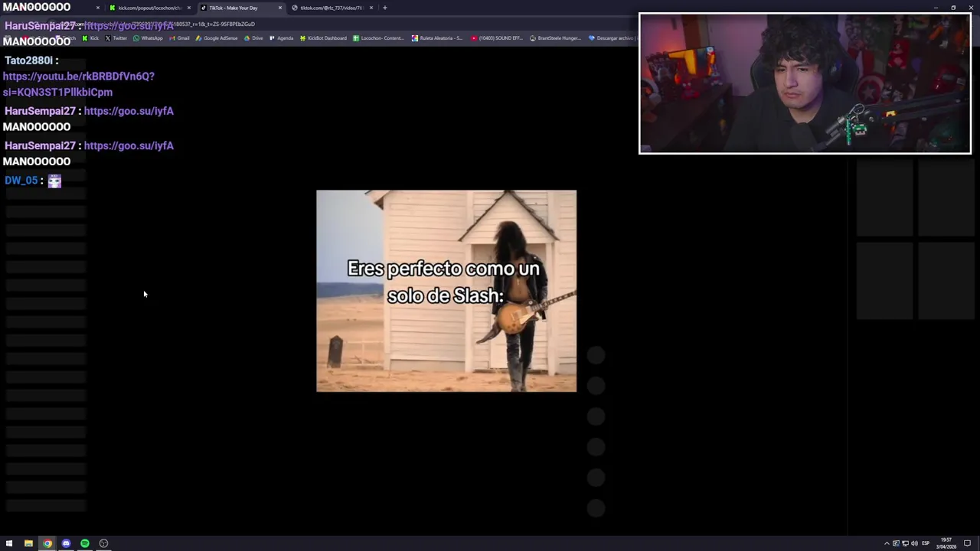Open the Twitter bookmark
The height and width of the screenshot is (551, 980).
(x=118, y=38)
